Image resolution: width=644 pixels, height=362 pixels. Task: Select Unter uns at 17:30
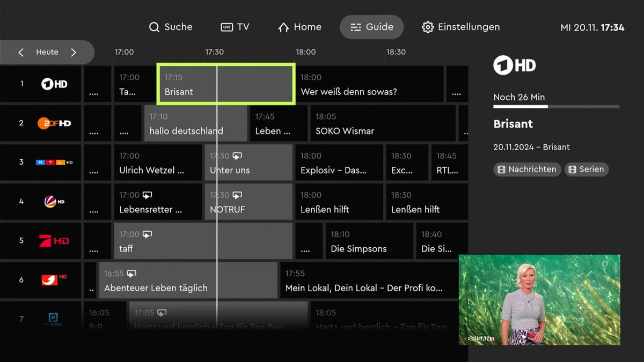[x=248, y=162]
